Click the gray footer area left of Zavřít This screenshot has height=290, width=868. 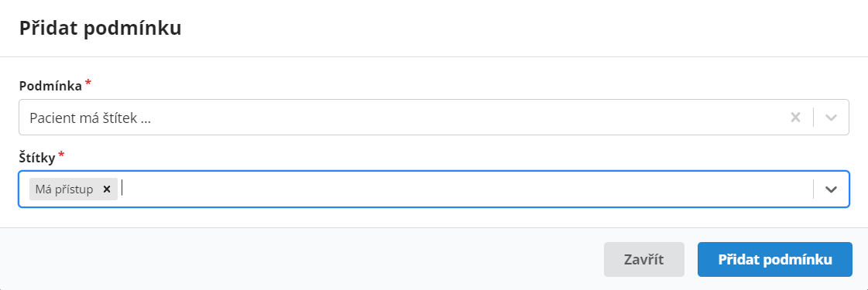click(302, 259)
